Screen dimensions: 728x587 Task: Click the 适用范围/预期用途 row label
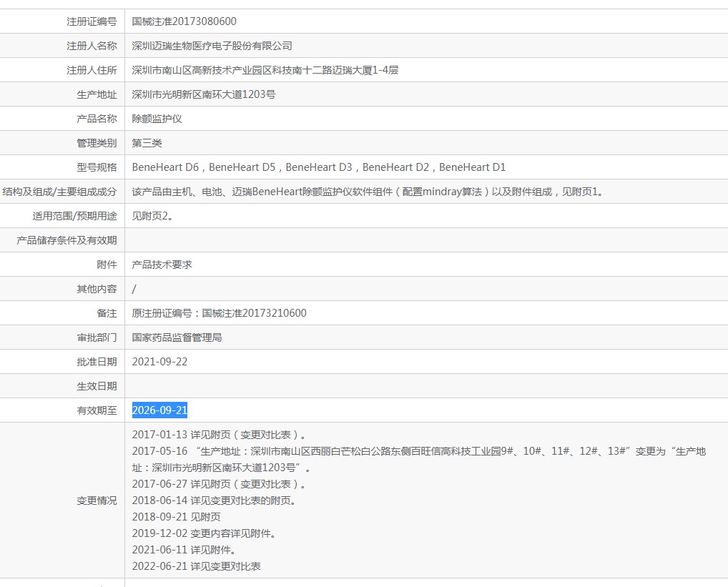pos(74,216)
